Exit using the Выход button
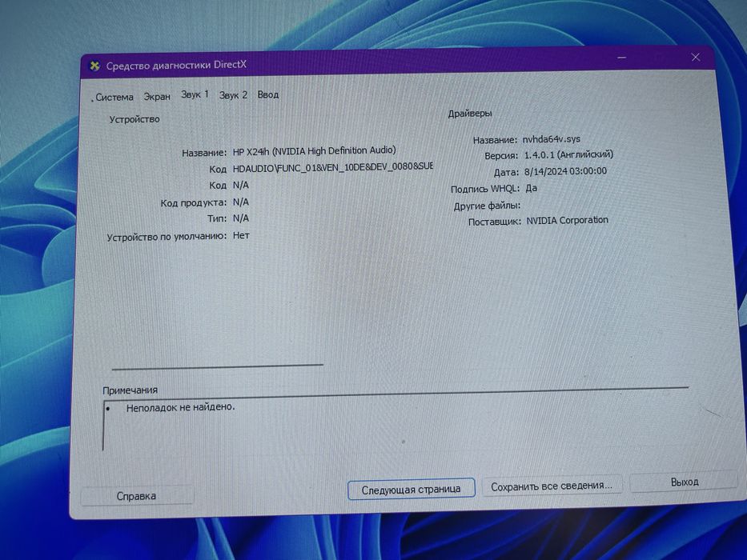 tap(685, 482)
